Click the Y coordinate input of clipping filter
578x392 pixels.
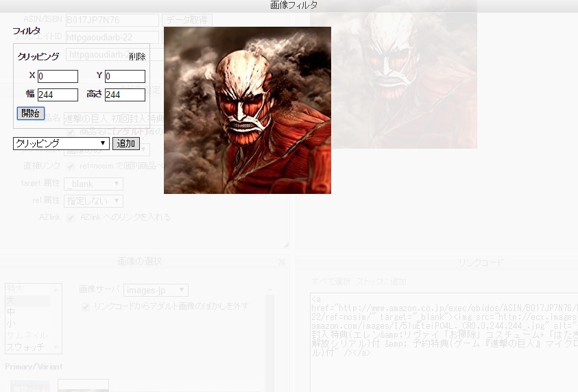(x=125, y=76)
